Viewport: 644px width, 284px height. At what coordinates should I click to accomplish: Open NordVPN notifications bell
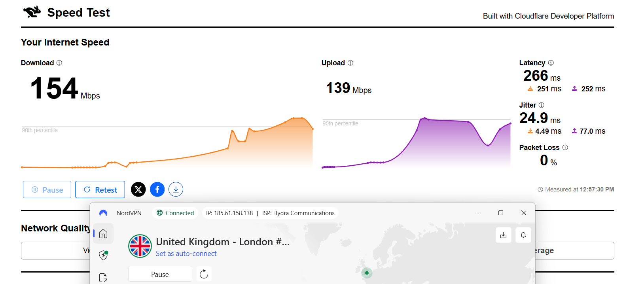coord(523,235)
